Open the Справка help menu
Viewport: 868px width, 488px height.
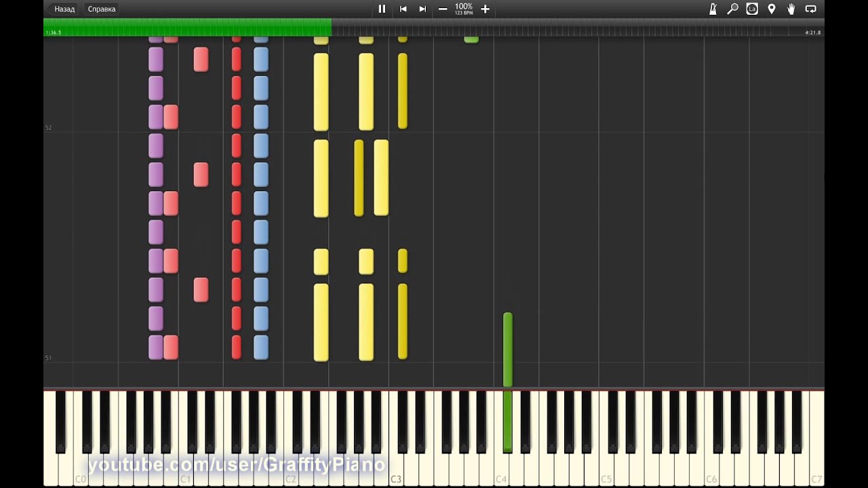pyautogui.click(x=102, y=9)
